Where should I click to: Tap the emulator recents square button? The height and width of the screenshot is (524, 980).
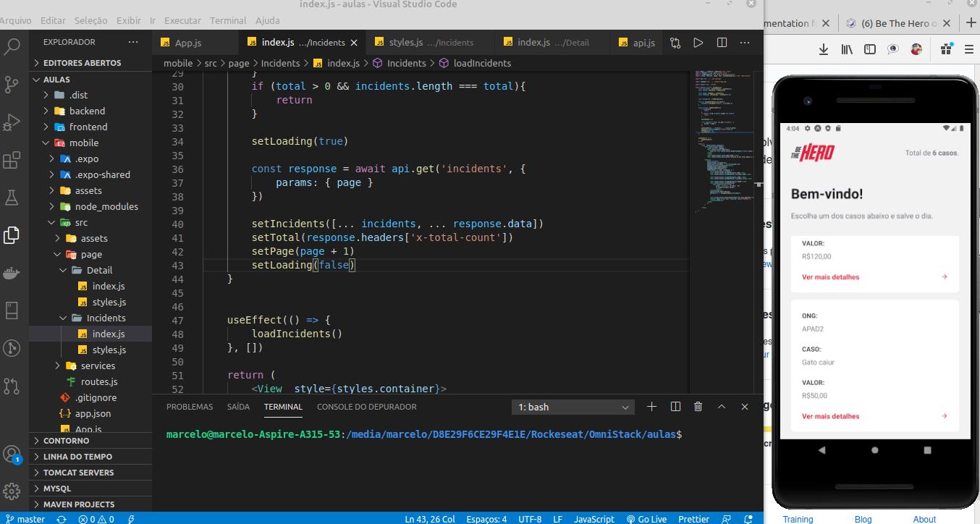point(928,449)
